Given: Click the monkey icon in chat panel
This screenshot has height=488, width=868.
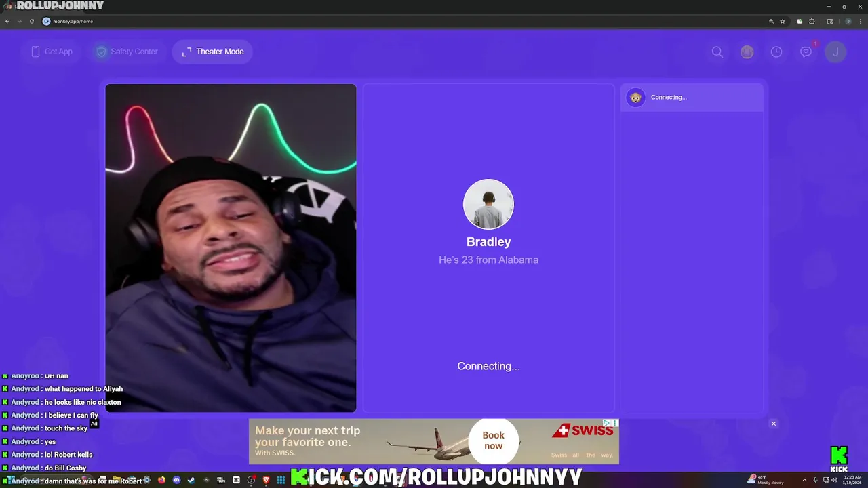Looking at the screenshot, I should [635, 98].
